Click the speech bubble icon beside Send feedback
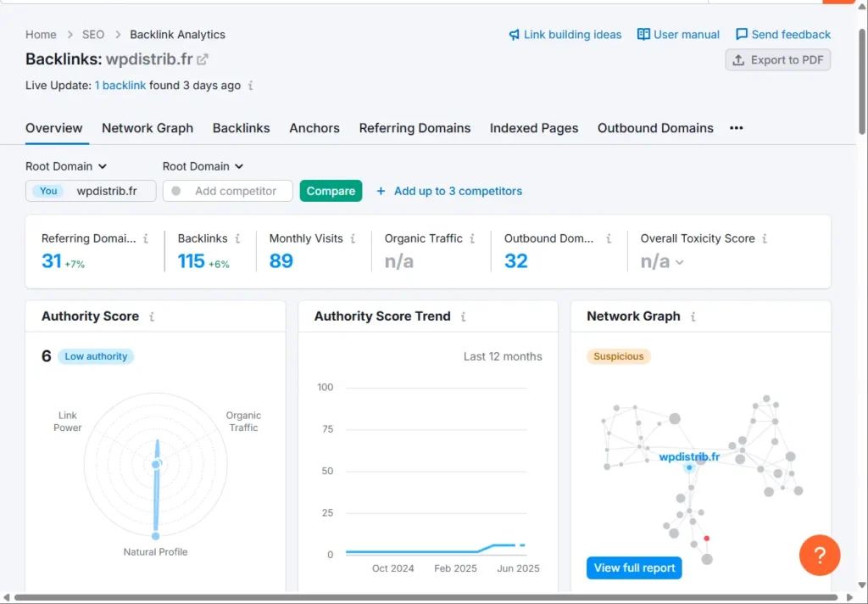The width and height of the screenshot is (868, 604). [x=741, y=34]
